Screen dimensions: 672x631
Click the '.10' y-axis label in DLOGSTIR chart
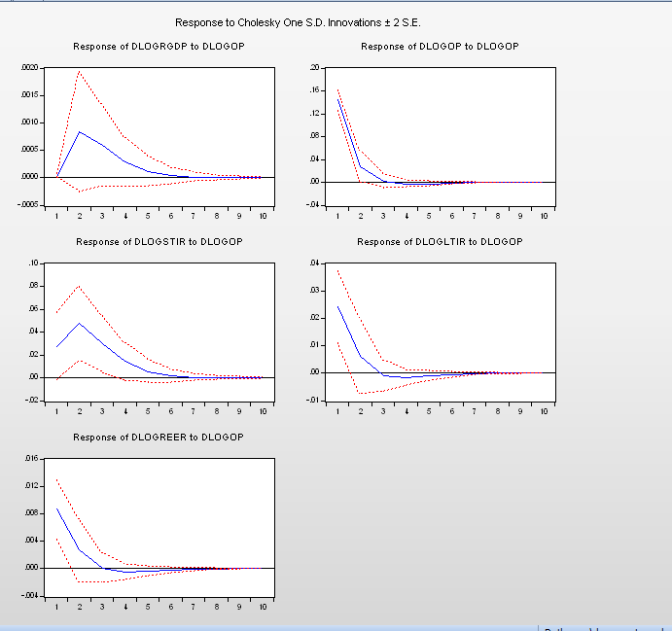(x=32, y=263)
